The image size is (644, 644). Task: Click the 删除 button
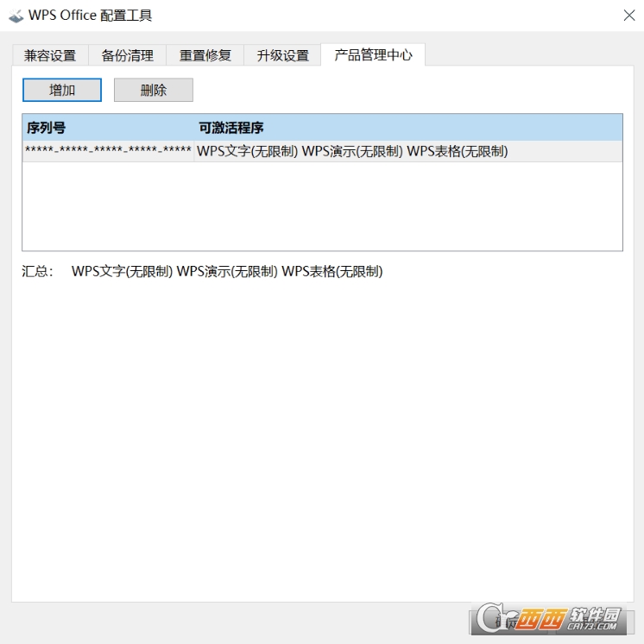point(153,90)
